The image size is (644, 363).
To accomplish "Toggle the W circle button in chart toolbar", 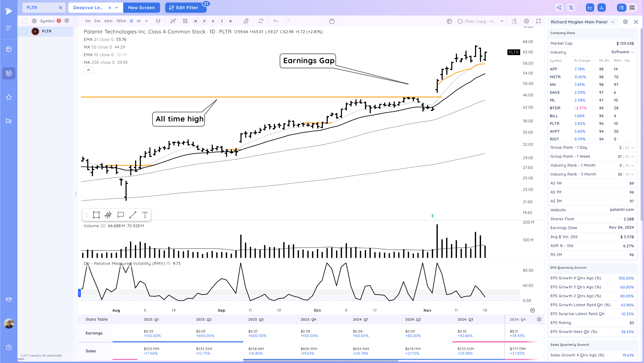I will [196, 21].
